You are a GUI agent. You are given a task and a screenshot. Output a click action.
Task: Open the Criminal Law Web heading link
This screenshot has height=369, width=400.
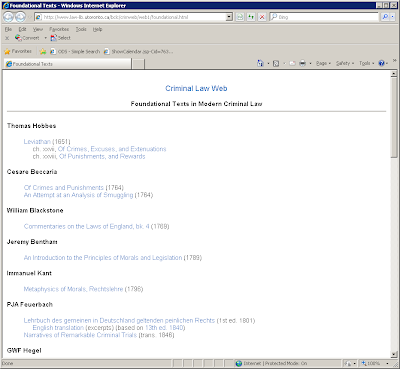click(x=196, y=88)
